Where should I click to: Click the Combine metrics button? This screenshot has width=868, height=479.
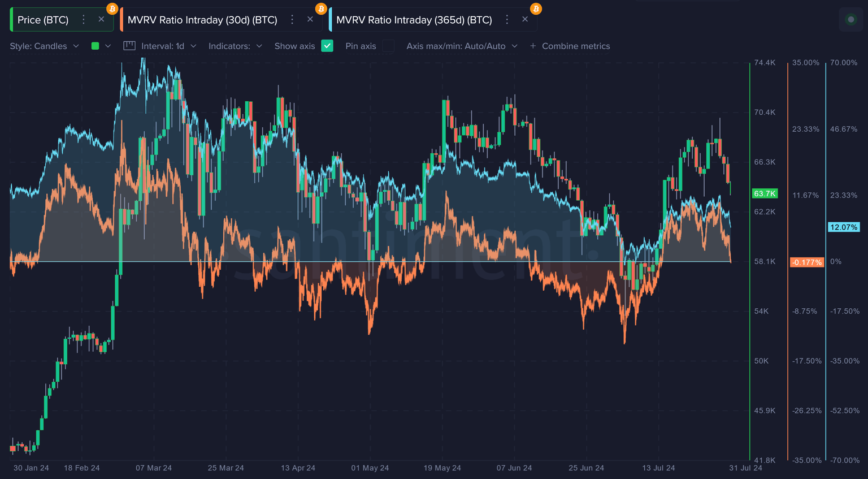click(570, 46)
